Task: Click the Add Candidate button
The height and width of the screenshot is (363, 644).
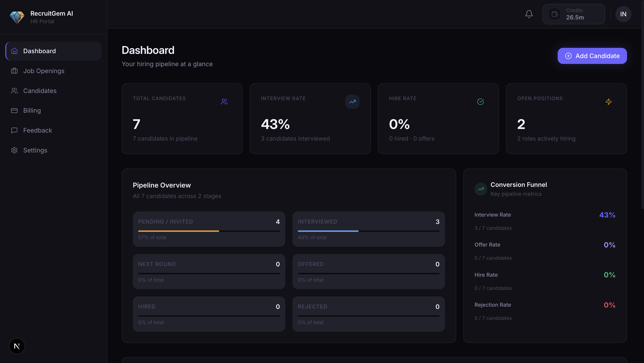Action: (x=592, y=56)
